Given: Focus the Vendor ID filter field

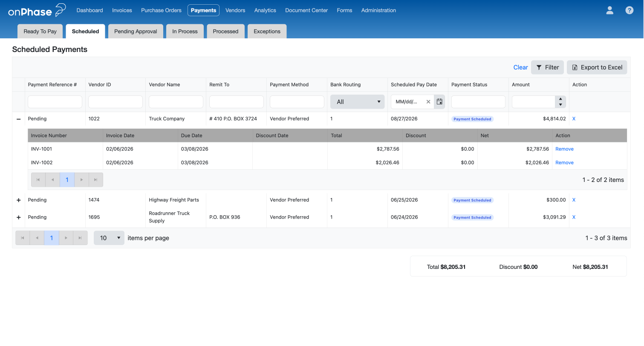Looking at the screenshot, I should click(x=116, y=102).
